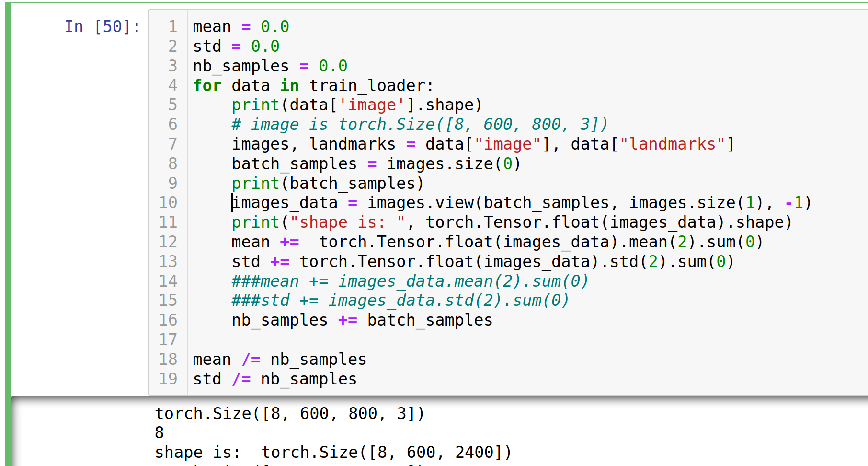Click the print(batch_samples) statement
This screenshot has height=466, width=868.
pyautogui.click(x=328, y=184)
